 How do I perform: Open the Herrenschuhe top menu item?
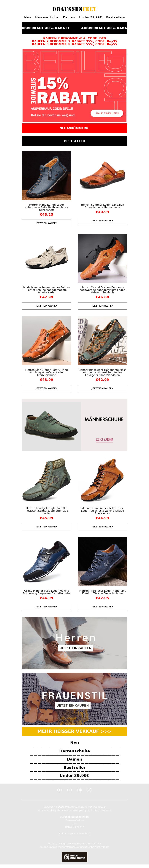[x=47, y=17]
